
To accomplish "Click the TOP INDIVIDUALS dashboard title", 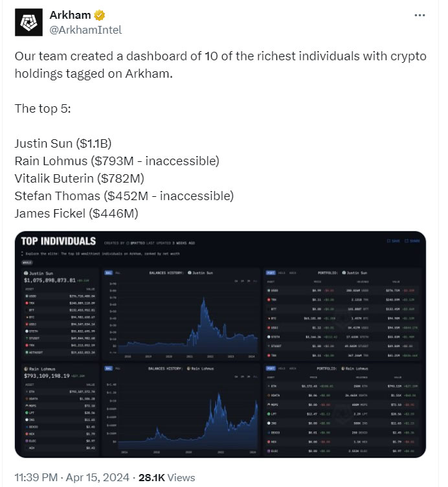I will 58,241.
